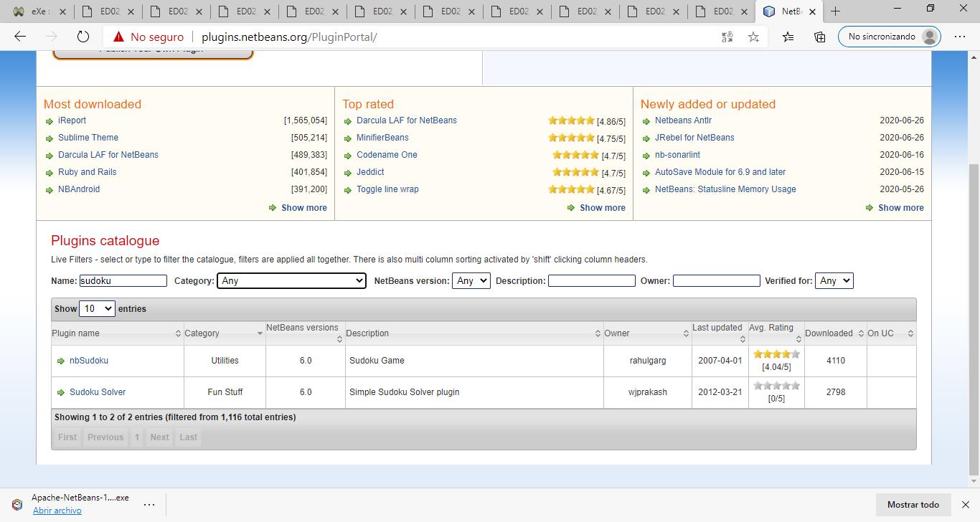Open NetBeans: Statusline Memory Usage link

pos(725,189)
